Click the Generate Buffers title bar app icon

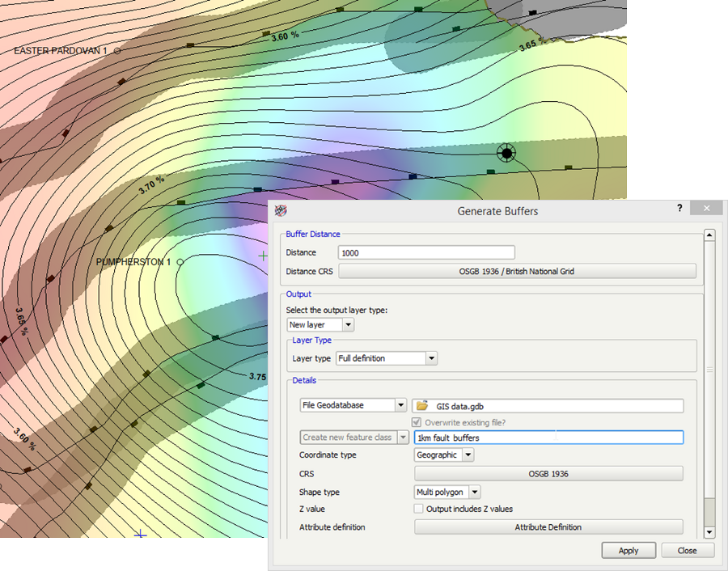[x=281, y=210]
